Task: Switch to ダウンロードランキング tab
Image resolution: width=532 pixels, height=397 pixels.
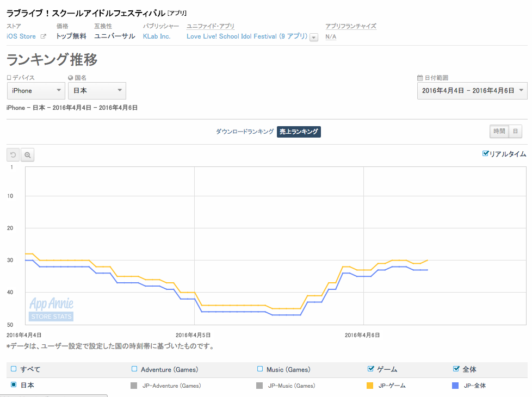Action: [x=245, y=132]
